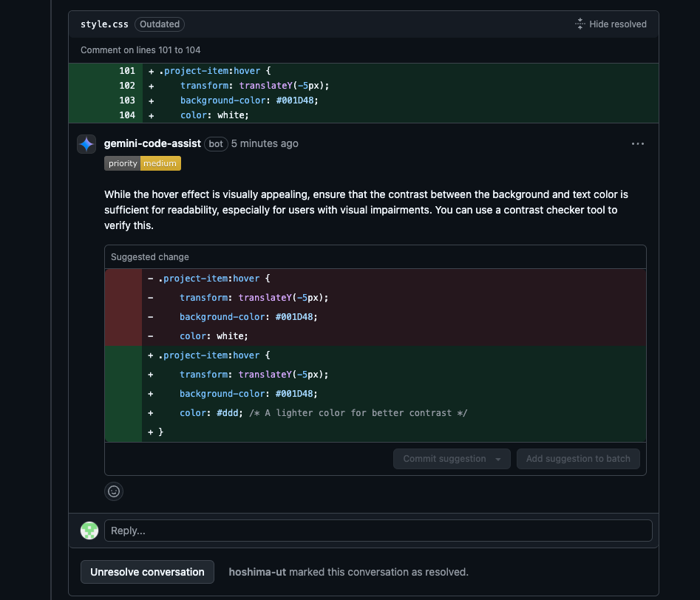Click the Outdated label badge
The height and width of the screenshot is (600, 700).
point(160,24)
